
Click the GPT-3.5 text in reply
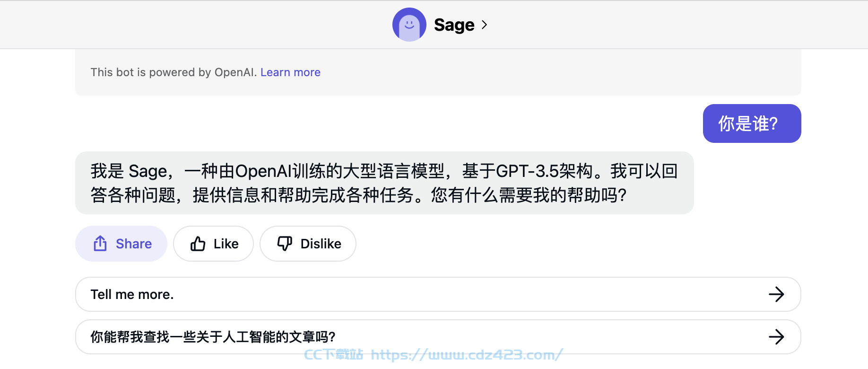pyautogui.click(x=528, y=171)
